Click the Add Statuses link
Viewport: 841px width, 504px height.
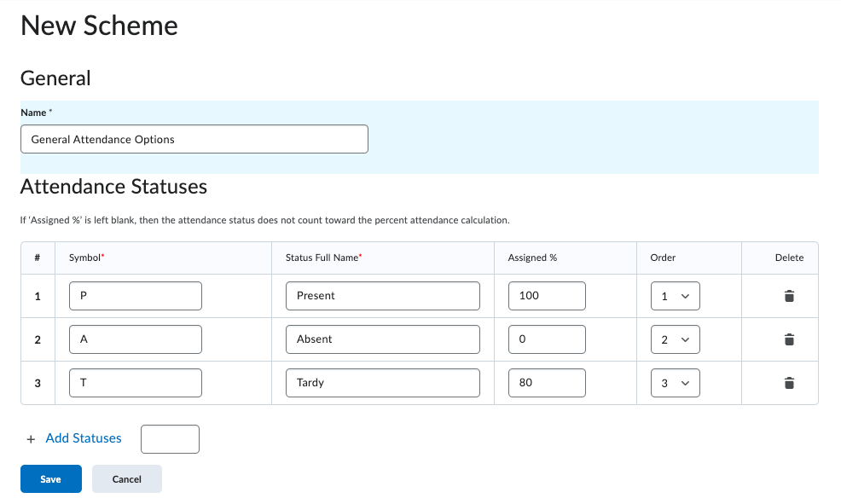[x=84, y=438]
